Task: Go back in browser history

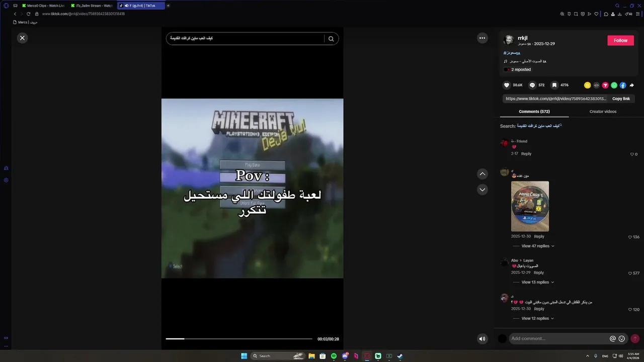Action: [x=15, y=14]
